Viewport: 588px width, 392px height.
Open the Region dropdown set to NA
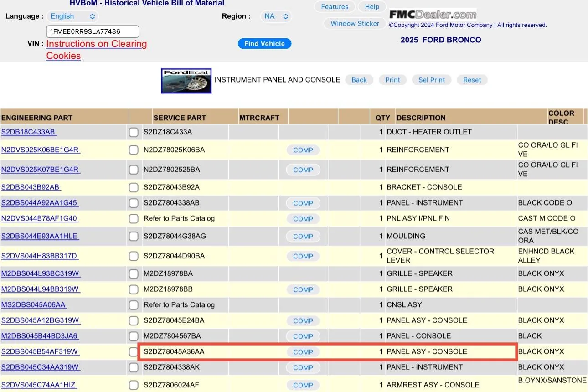(x=276, y=16)
